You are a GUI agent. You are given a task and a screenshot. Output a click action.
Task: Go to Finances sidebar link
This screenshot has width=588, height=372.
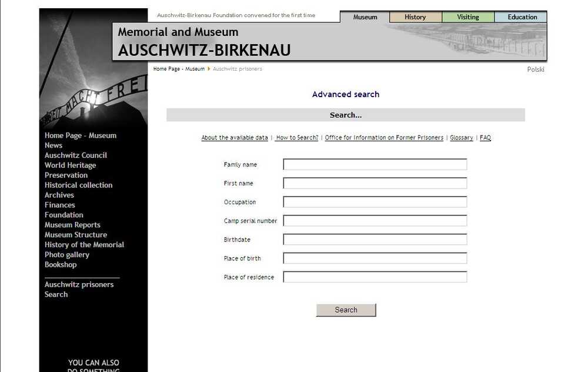[60, 205]
